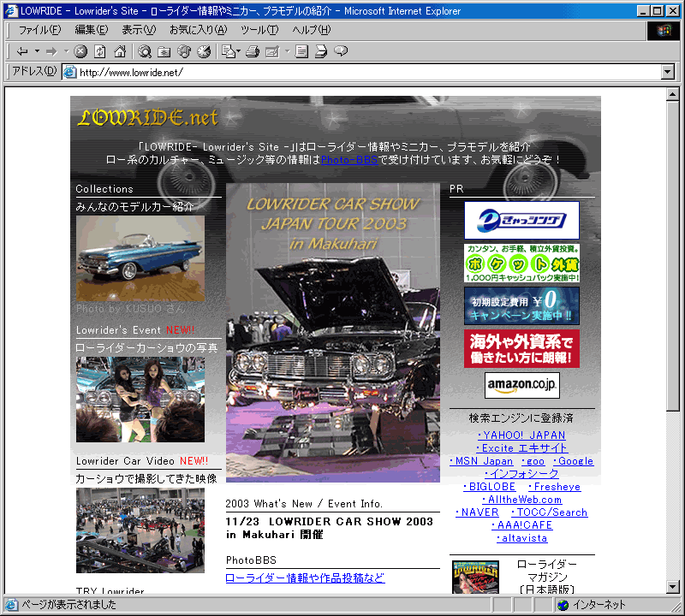Expand the Mail button dropdown arrow
This screenshot has width=685, height=616.
coord(239,51)
